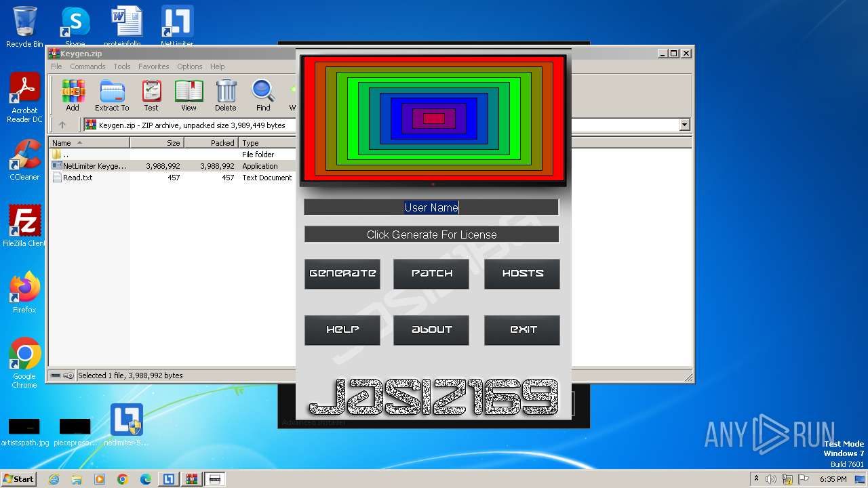
Task: Open Recycle Bin desktop icon
Action: click(24, 27)
